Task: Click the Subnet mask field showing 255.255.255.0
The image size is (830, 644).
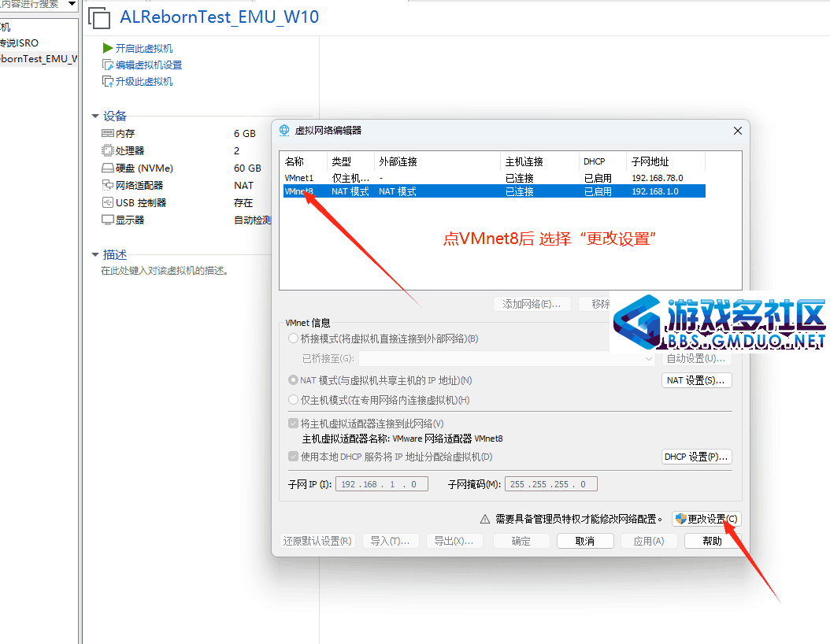Action: point(551,484)
